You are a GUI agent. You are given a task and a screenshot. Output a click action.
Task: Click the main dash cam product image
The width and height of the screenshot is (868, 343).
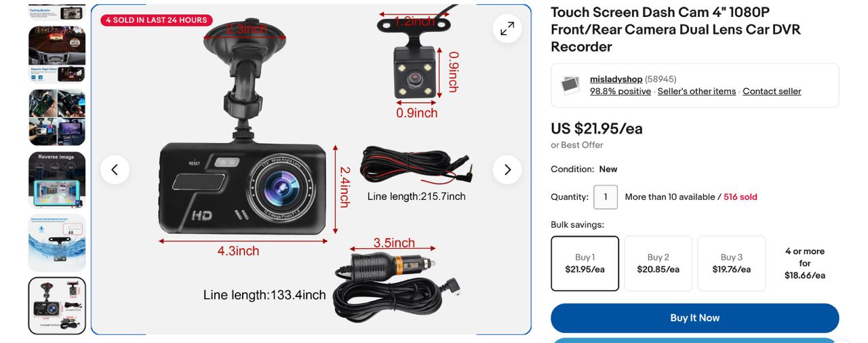[311, 169]
